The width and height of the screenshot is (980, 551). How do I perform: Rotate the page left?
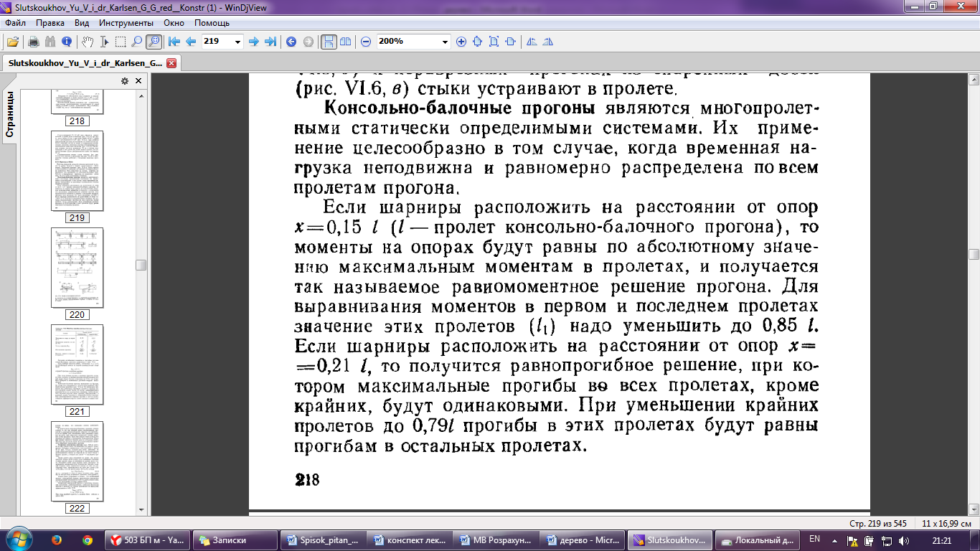[532, 42]
